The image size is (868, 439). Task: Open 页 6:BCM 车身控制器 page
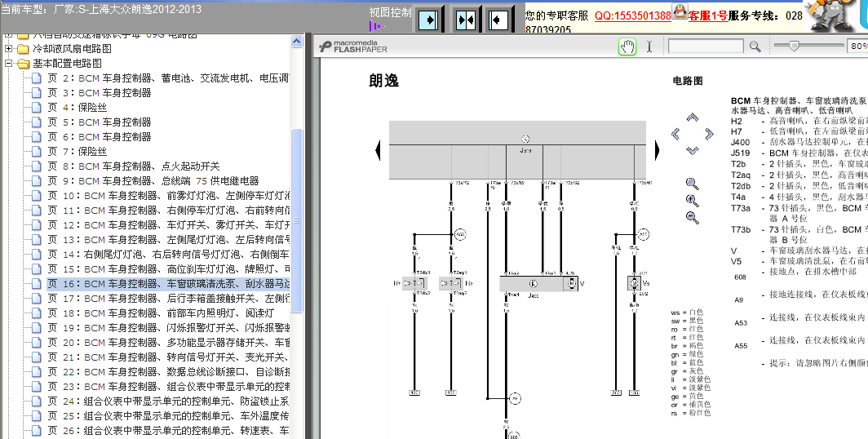[99, 137]
